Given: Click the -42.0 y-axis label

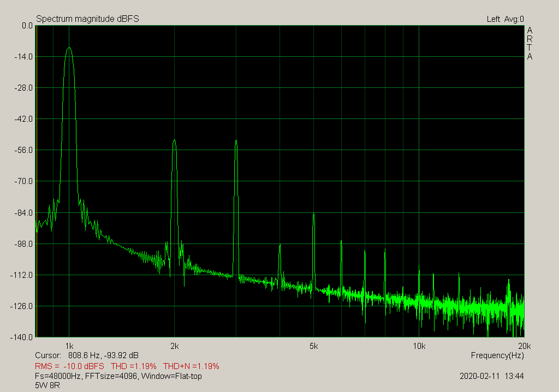Looking at the screenshot, I should click(23, 119).
